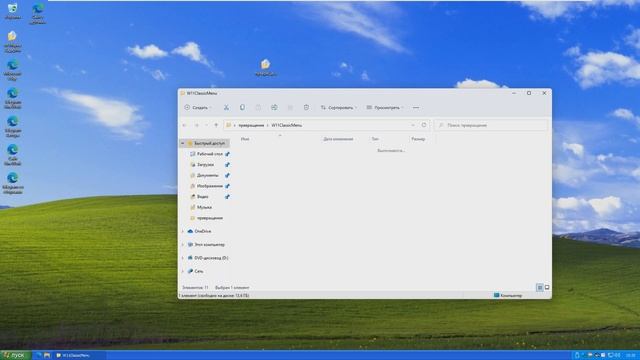Sort by the Дата изменения column header

338,139
